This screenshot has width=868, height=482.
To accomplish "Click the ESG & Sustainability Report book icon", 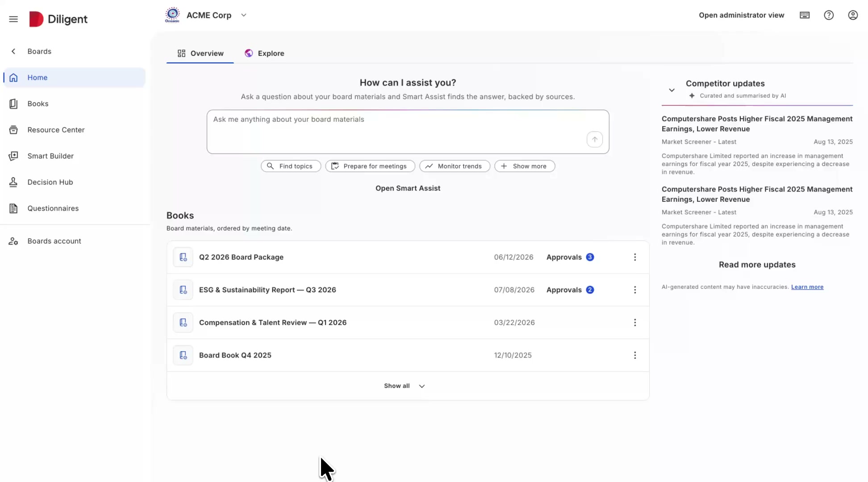I will (x=183, y=290).
